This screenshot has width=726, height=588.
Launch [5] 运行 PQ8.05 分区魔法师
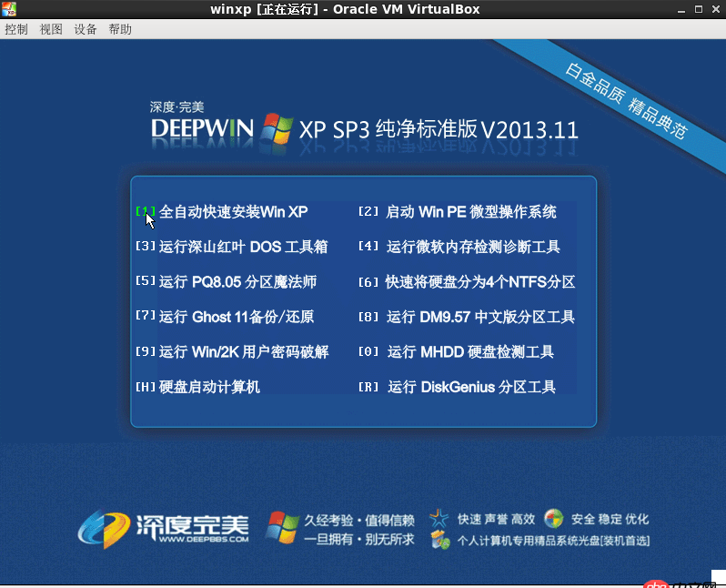tap(226, 282)
